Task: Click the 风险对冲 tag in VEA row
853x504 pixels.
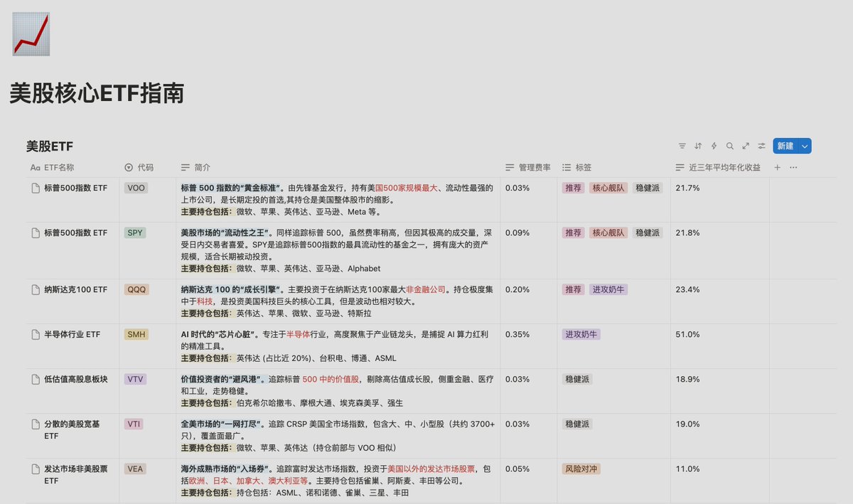Action: (581, 469)
